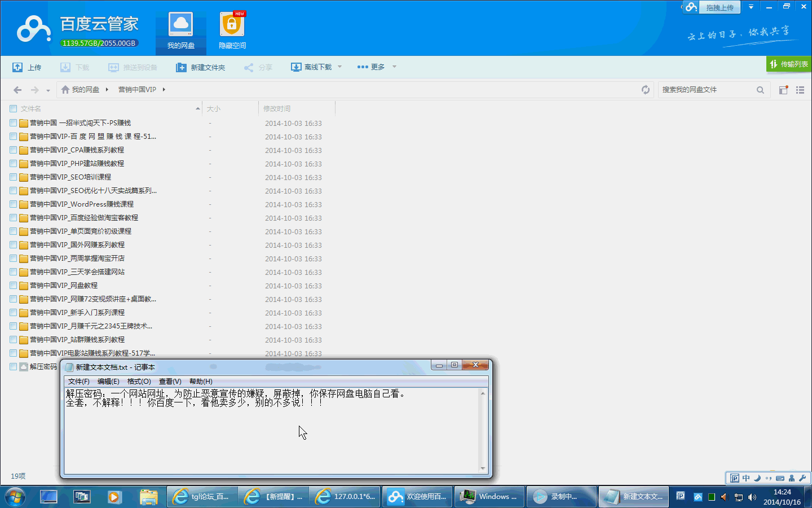Open the title bar dropdown menu arrow
Image resolution: width=812 pixels, height=508 pixels.
(x=751, y=7)
